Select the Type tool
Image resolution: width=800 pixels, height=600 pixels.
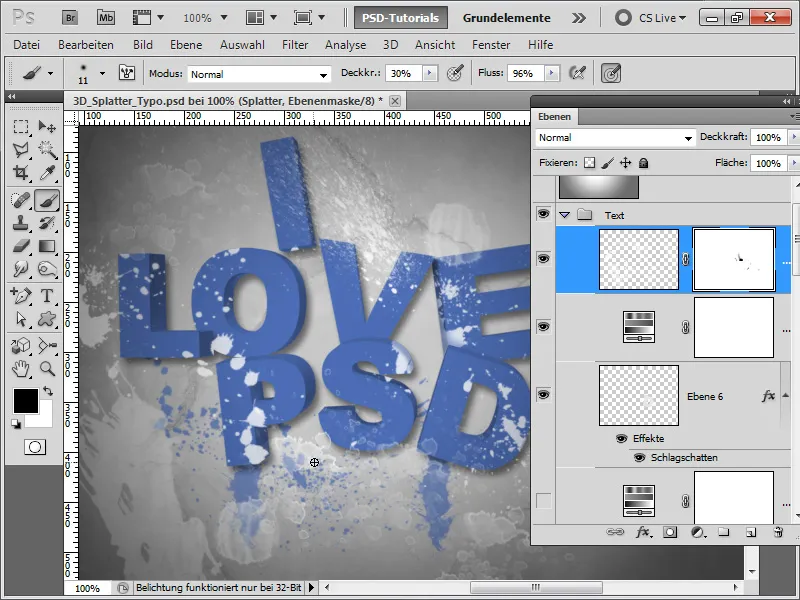[47, 295]
